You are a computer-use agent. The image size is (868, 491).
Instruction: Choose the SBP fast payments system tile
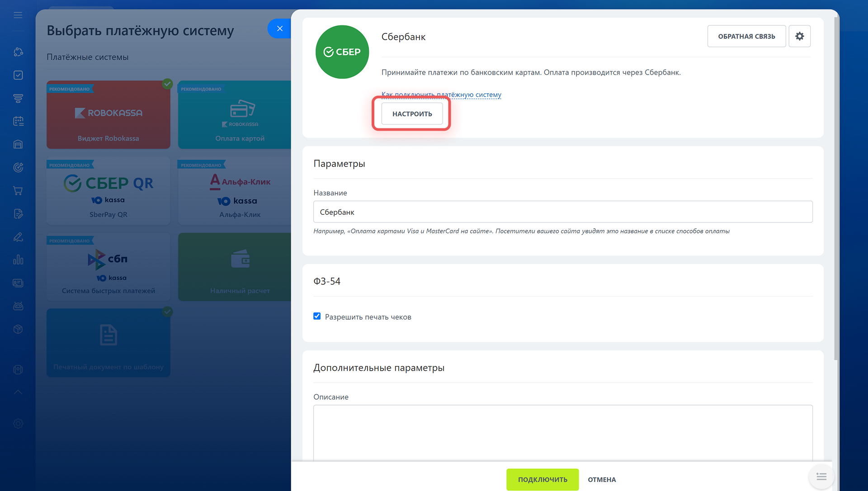click(x=108, y=267)
